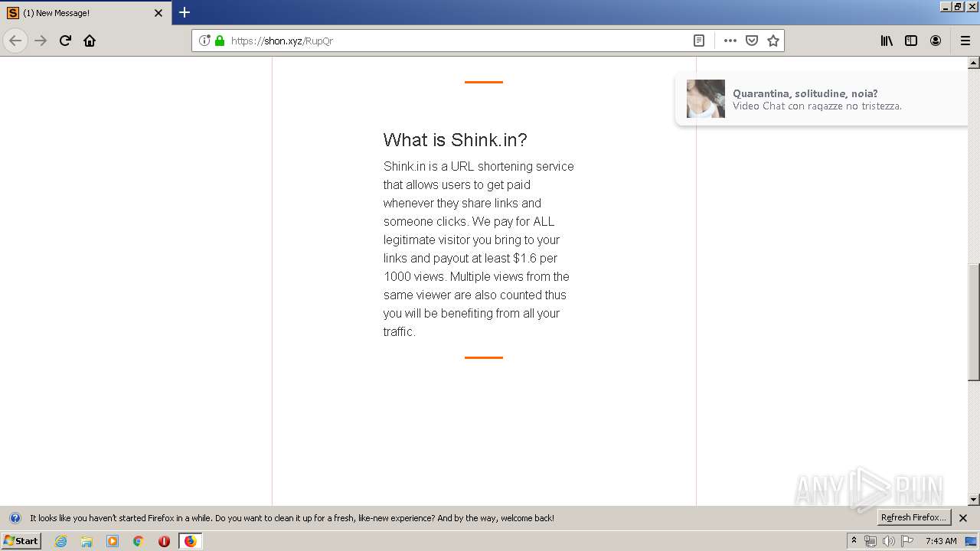Click the notification popup thumbnail image
Image resolution: width=980 pixels, height=551 pixels.
point(706,99)
